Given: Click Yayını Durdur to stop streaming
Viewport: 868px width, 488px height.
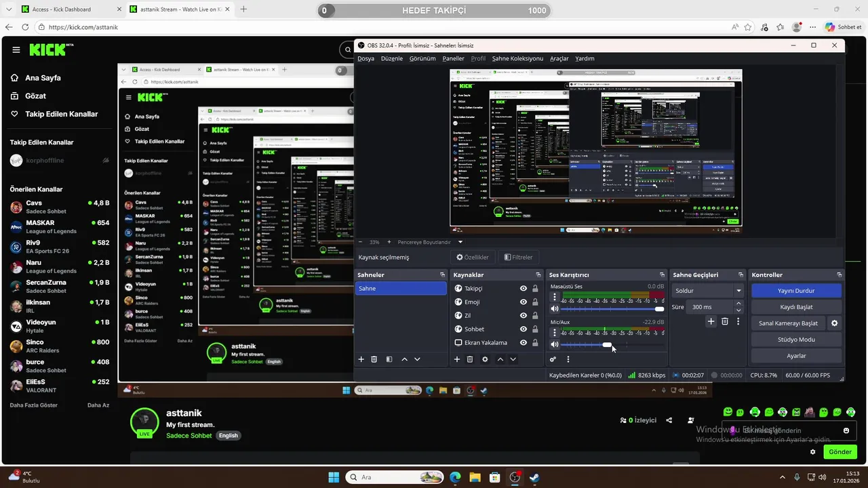Looking at the screenshot, I should 796,291.
